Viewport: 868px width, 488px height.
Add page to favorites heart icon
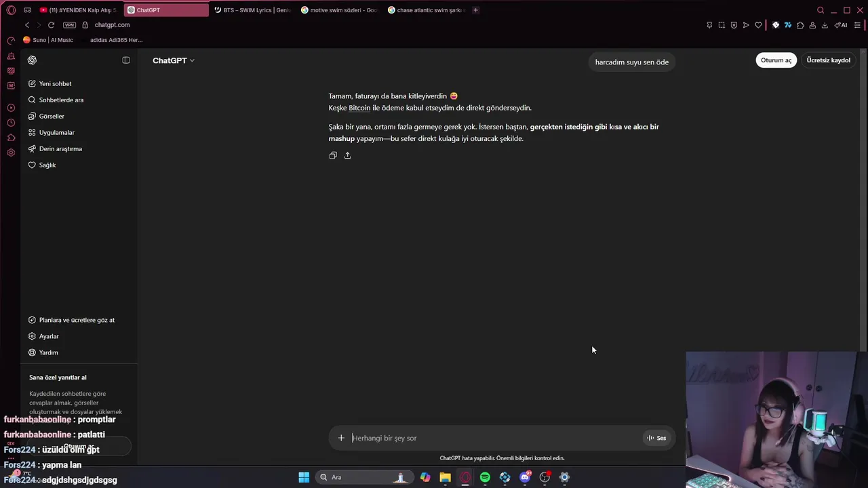point(758,25)
